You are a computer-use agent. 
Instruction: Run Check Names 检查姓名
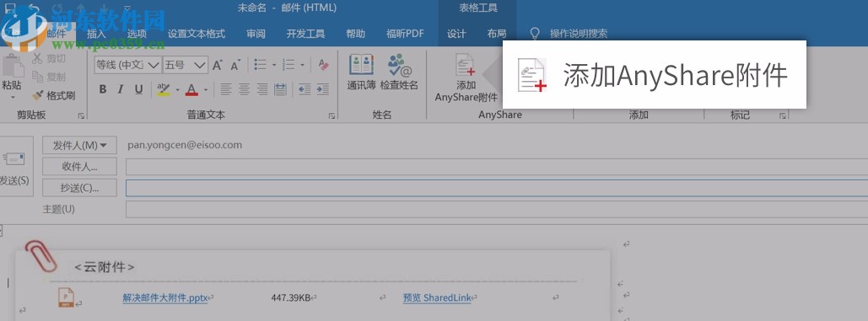pos(399,72)
